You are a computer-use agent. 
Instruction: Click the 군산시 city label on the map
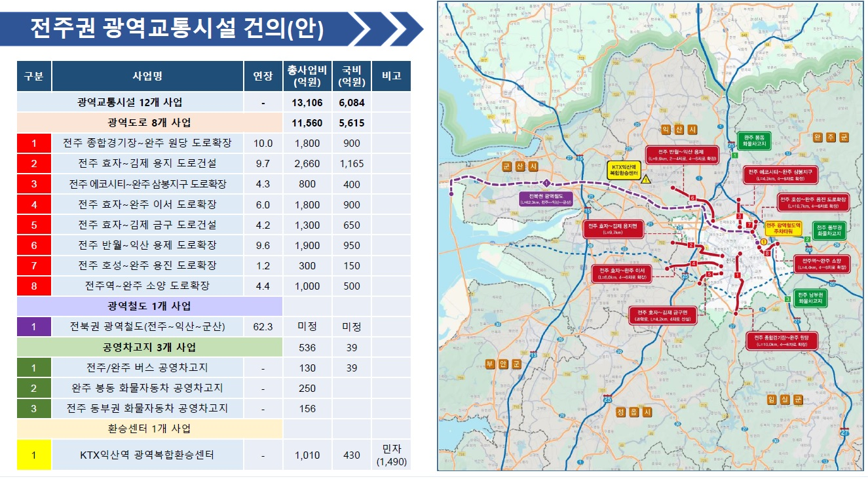click(x=520, y=166)
